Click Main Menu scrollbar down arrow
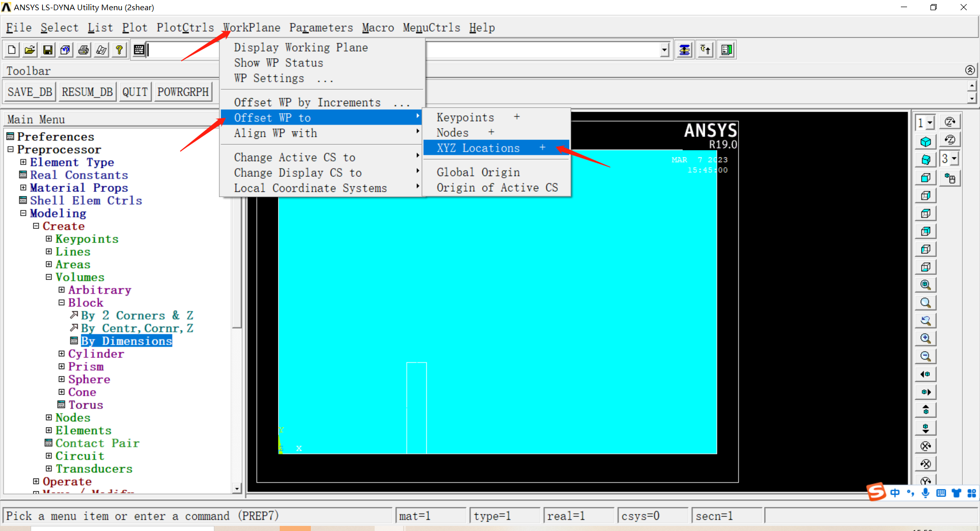Viewport: 980px width, 531px height. pyautogui.click(x=237, y=489)
